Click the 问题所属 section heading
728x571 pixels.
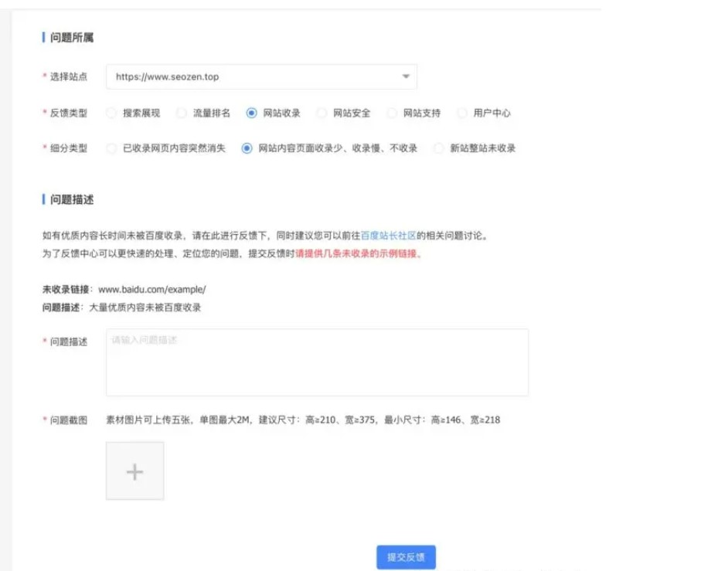coord(72,38)
